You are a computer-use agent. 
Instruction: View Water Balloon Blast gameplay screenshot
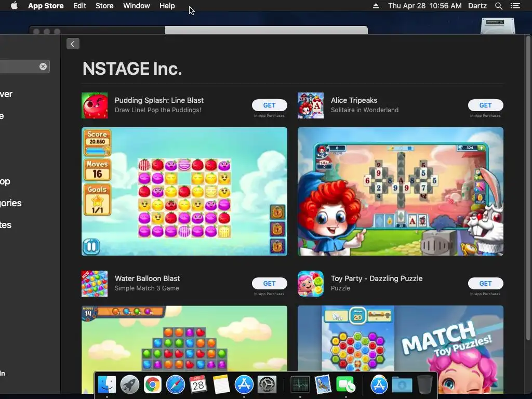coord(184,338)
